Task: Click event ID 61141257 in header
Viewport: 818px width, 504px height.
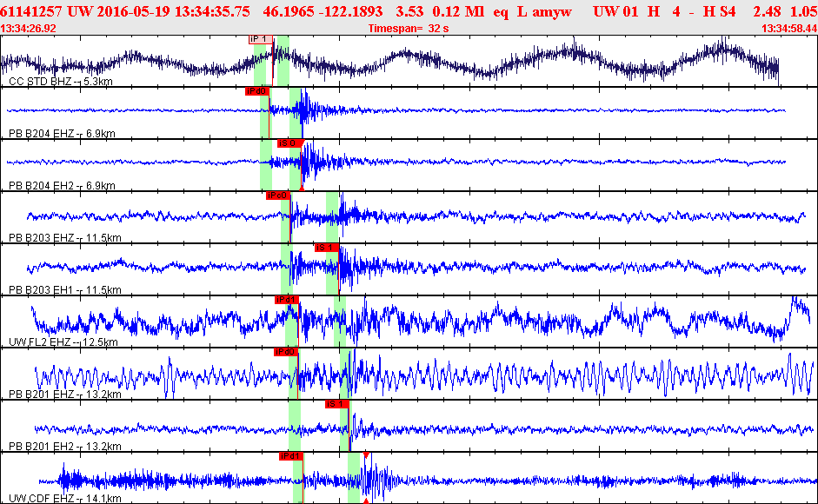Action: coord(31,11)
